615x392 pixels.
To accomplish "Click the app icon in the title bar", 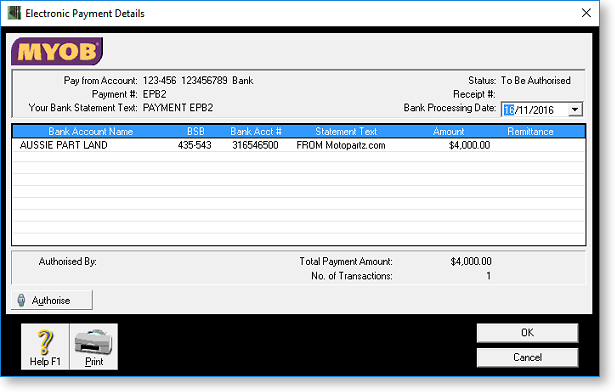I will 15,13.
